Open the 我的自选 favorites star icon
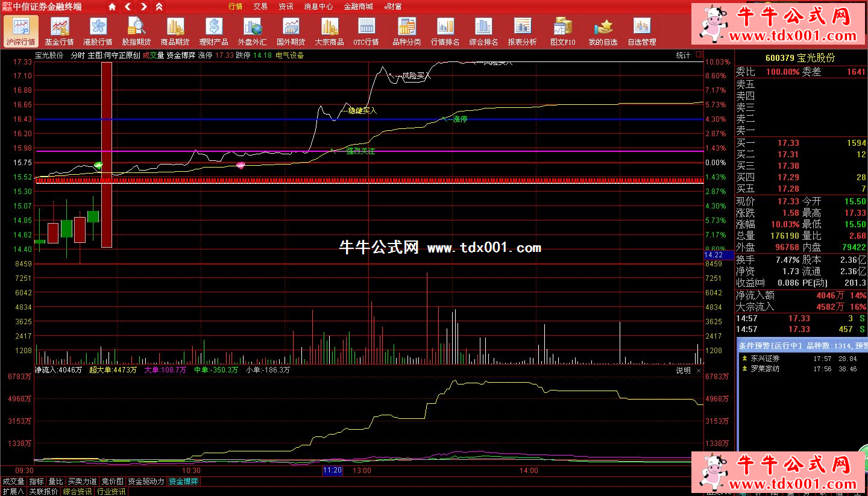Screen dimensions: 868x496 pyautogui.click(x=603, y=31)
